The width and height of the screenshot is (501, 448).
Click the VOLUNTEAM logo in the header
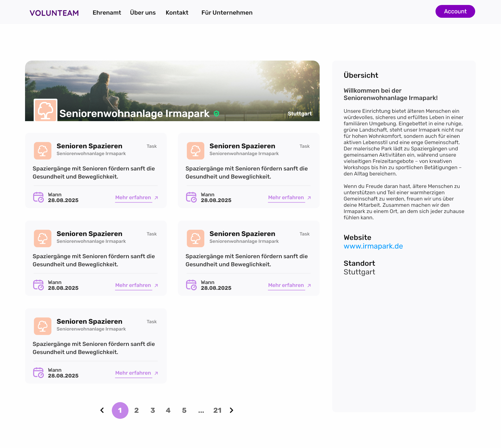coord(54,13)
